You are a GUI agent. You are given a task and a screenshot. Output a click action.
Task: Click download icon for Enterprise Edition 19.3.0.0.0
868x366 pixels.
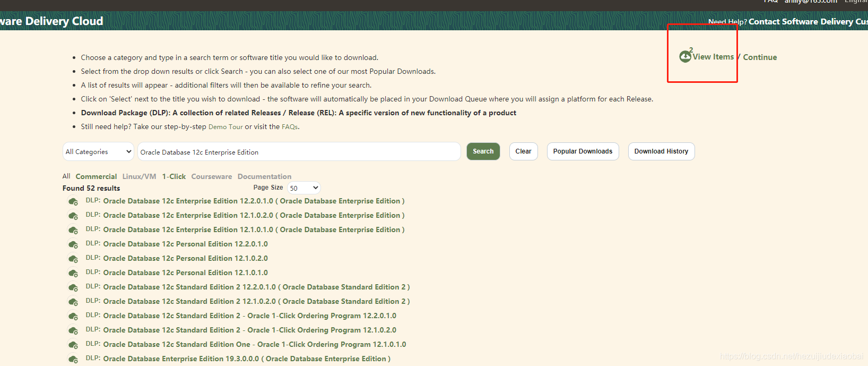pos(73,359)
